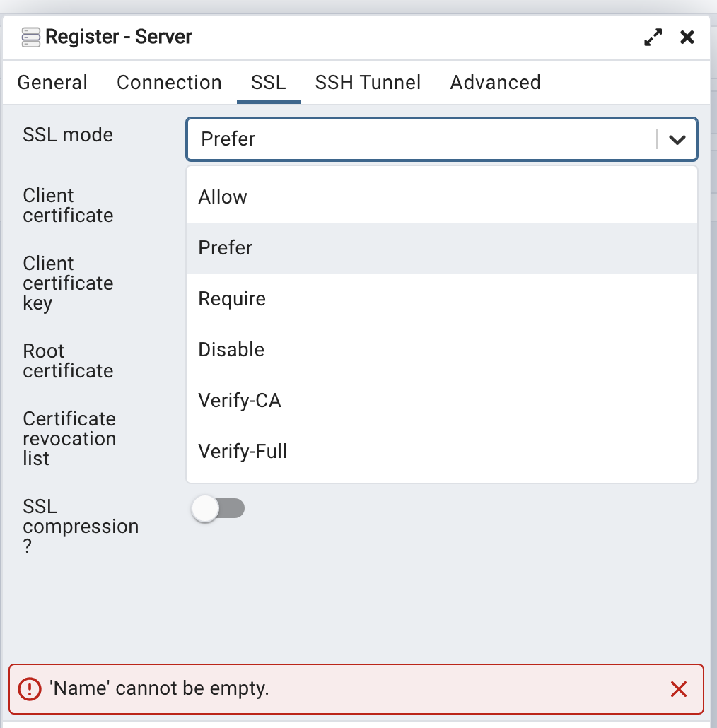Go to the SSH Tunnel tab
Viewport: 717px width, 728px height.
pyautogui.click(x=368, y=83)
